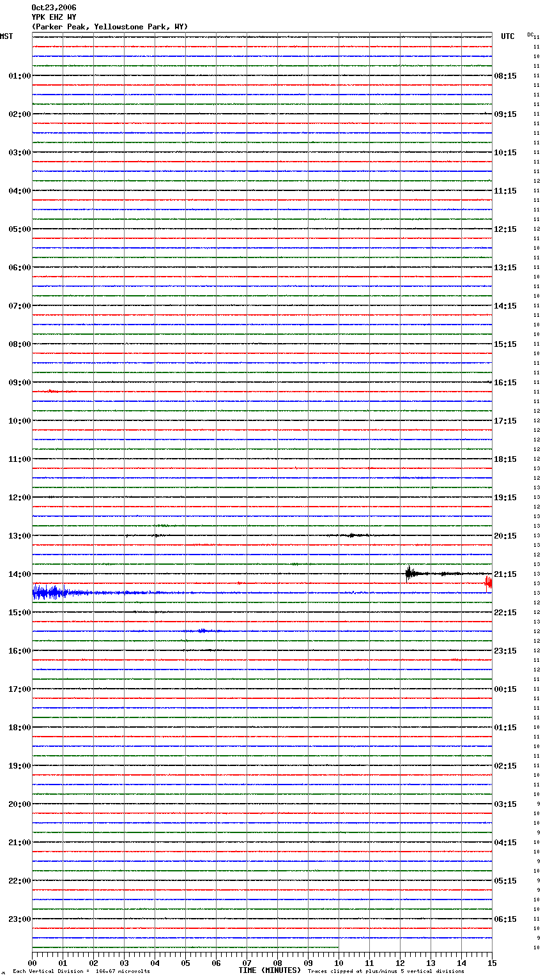Click the 00:15 UTC time label
This screenshot has width=543, height=980.
(x=505, y=689)
